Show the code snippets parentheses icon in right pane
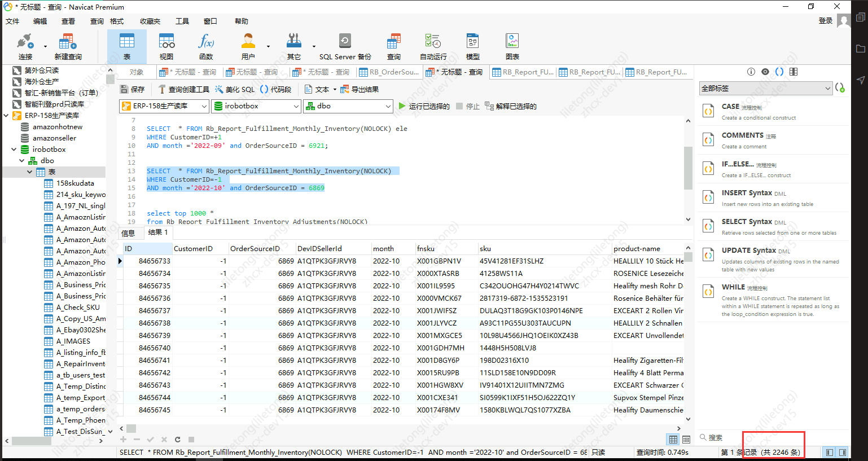This screenshot has height=461, width=868. pyautogui.click(x=779, y=72)
